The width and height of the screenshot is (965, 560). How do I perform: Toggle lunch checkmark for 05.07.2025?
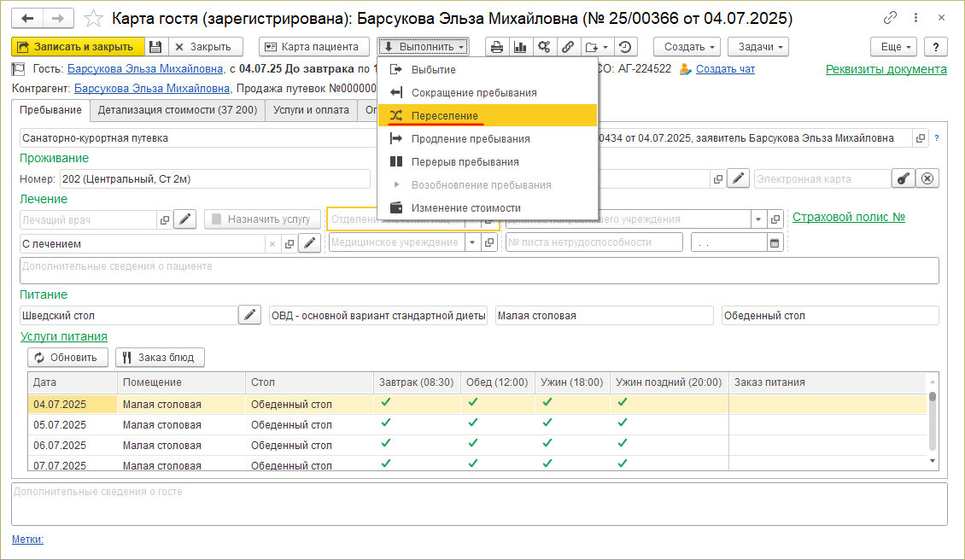(x=473, y=423)
